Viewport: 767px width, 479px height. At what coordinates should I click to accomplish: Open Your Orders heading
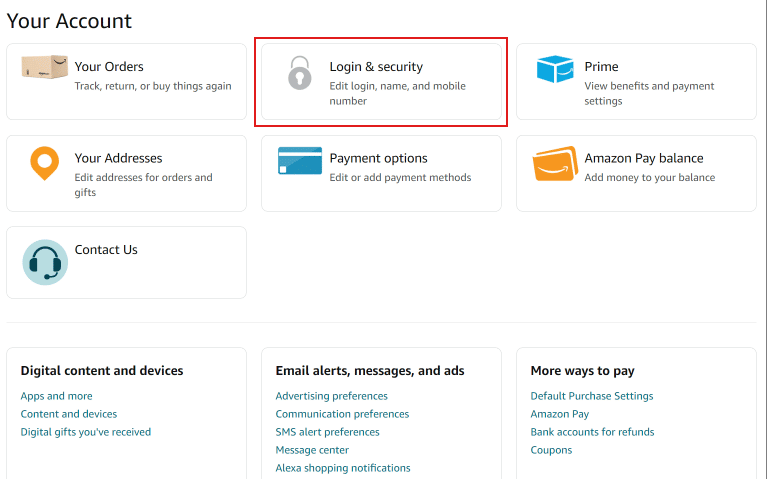tap(109, 67)
